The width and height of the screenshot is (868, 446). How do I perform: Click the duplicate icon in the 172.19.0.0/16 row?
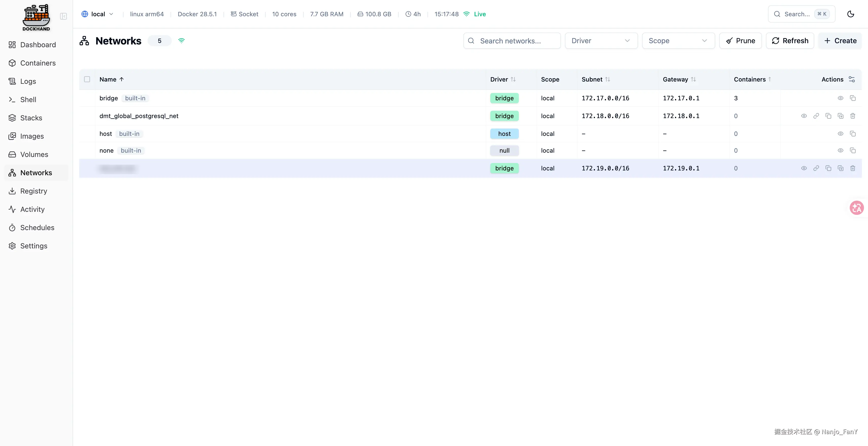(840, 168)
